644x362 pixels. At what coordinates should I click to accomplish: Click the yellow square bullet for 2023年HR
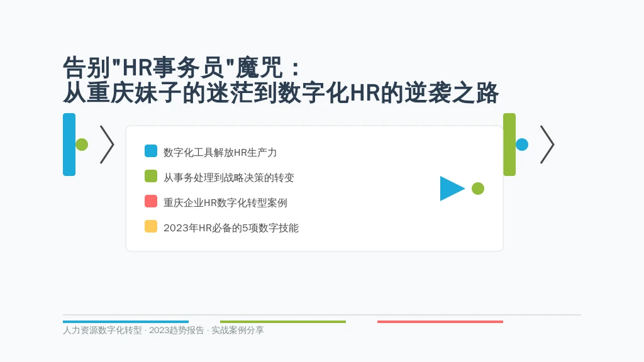151,226
